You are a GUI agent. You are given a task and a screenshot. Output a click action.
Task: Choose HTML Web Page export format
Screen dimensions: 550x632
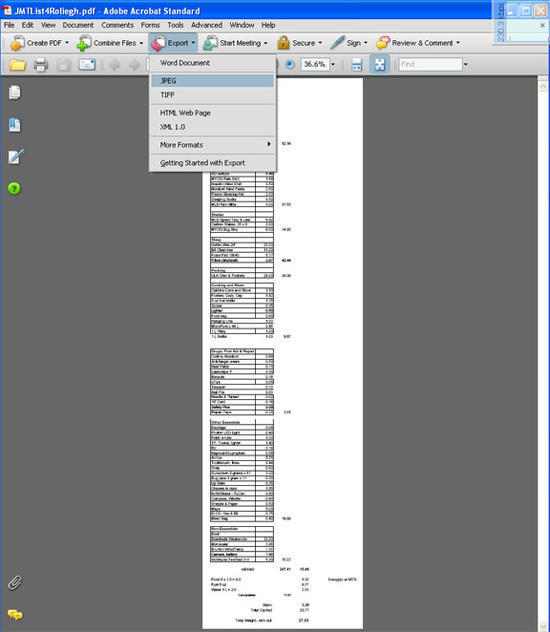pyautogui.click(x=212, y=113)
